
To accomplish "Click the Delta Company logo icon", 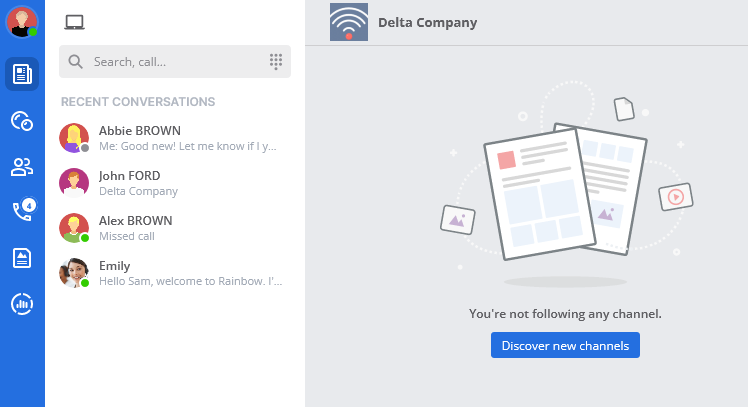I will click(x=349, y=22).
